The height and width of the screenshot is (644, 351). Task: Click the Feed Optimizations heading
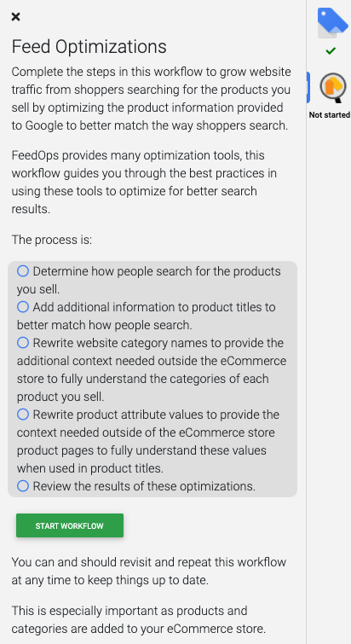click(x=89, y=47)
